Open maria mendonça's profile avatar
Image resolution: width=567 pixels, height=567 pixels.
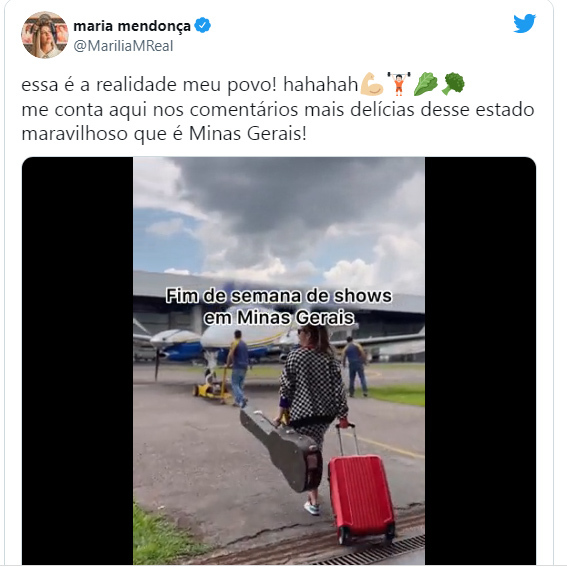pyautogui.click(x=45, y=35)
